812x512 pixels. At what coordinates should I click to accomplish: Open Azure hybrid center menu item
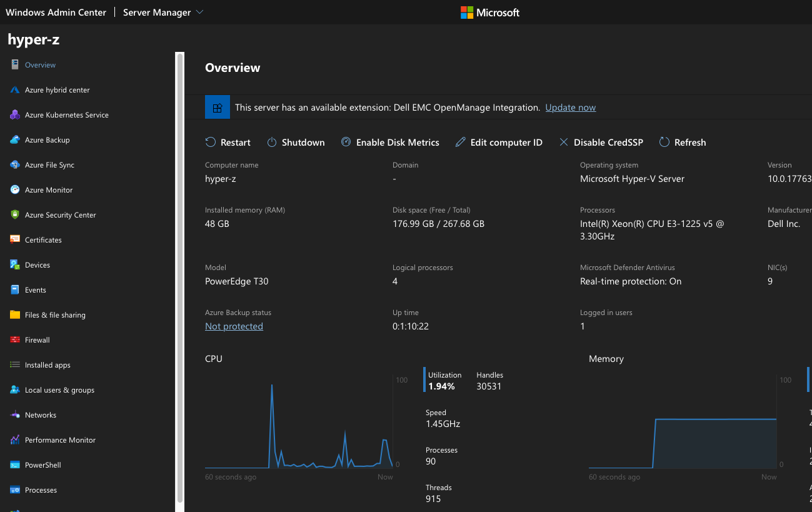pos(58,90)
